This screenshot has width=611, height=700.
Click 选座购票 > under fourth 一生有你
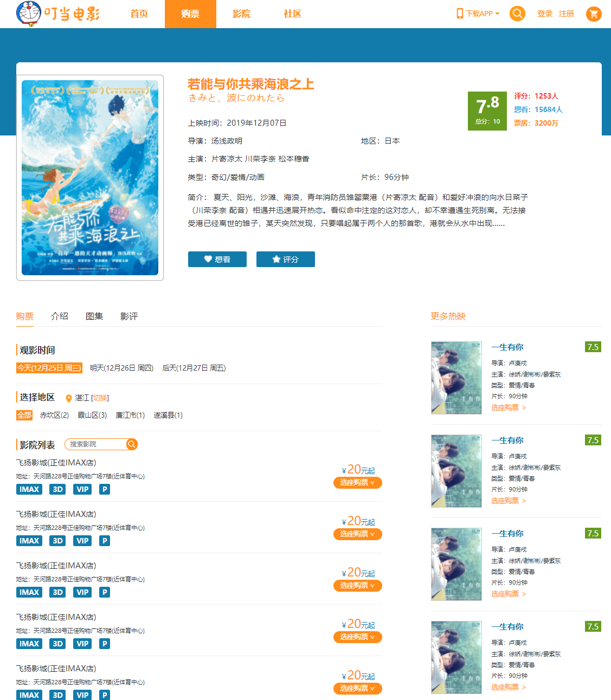(x=509, y=687)
